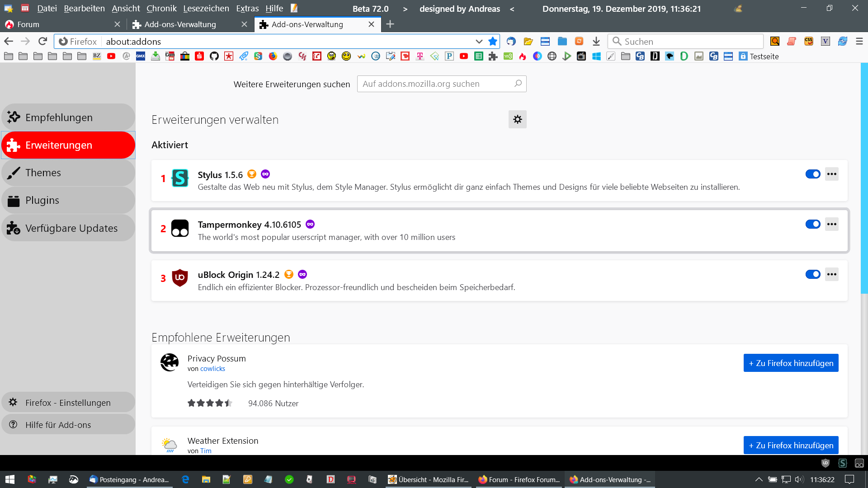Open the cowlicks author link
868x488 pixels.
[x=212, y=369]
